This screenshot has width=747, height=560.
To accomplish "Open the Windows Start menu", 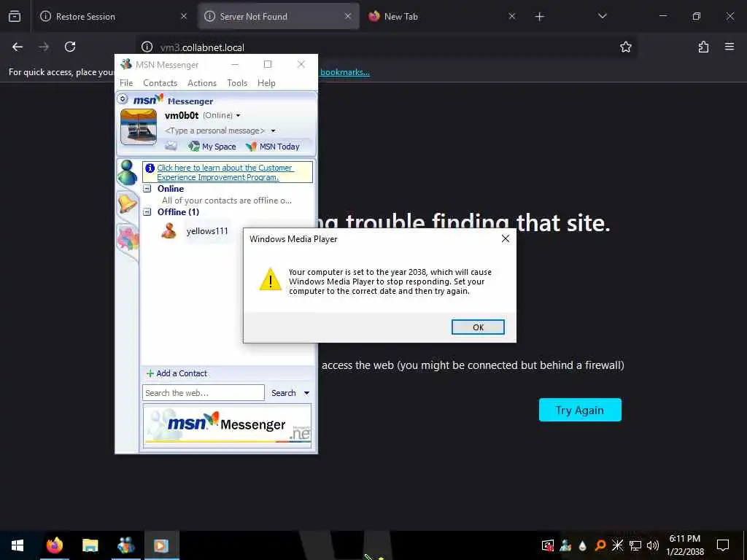I will pyautogui.click(x=18, y=545).
